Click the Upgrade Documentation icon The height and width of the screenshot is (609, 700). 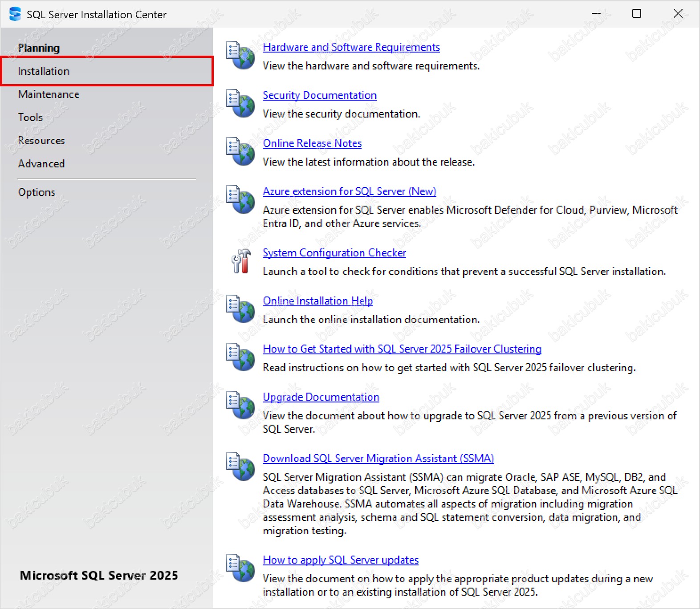[x=240, y=406]
